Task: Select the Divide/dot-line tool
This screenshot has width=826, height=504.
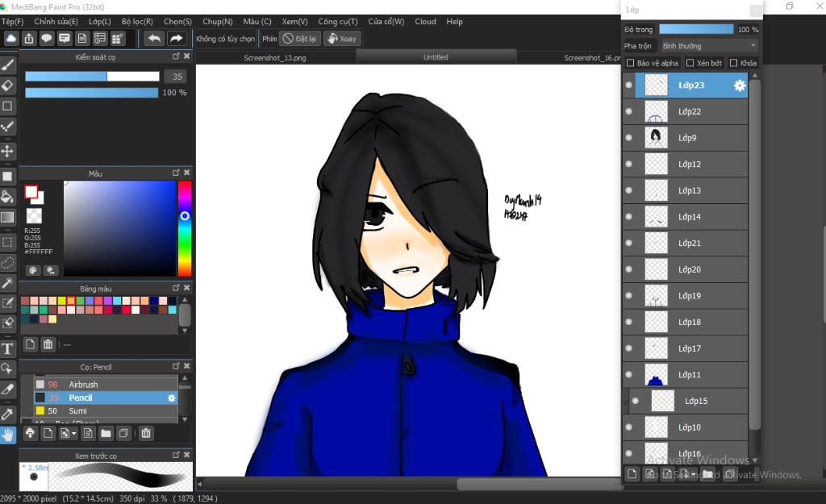Action: [7, 127]
